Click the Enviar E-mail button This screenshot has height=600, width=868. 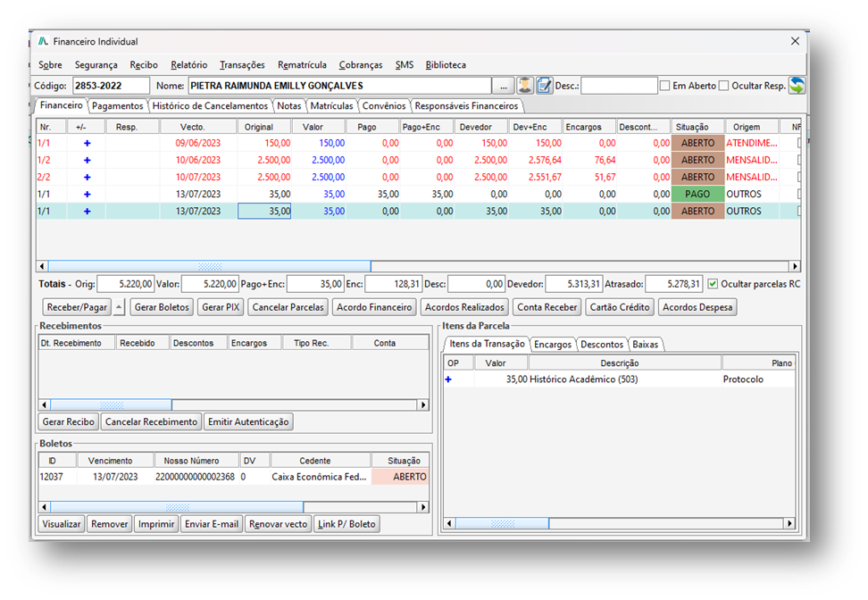tap(212, 524)
